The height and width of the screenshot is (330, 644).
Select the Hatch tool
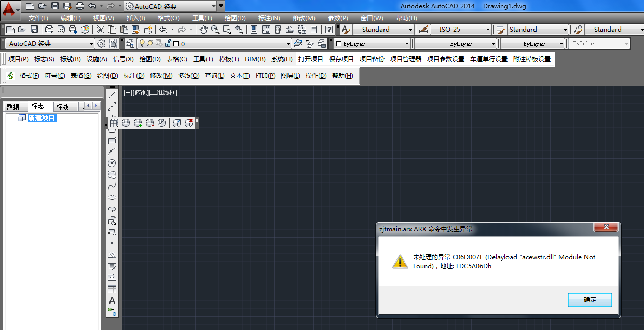[112, 255]
